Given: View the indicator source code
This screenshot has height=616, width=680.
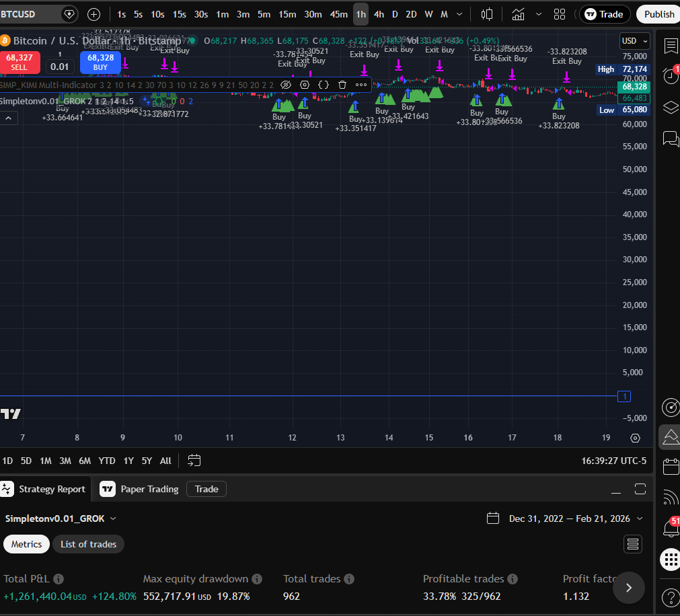Looking at the screenshot, I should click(x=324, y=85).
